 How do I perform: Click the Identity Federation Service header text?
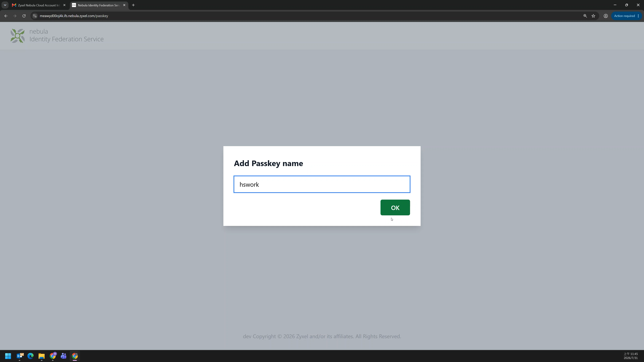tap(67, 39)
